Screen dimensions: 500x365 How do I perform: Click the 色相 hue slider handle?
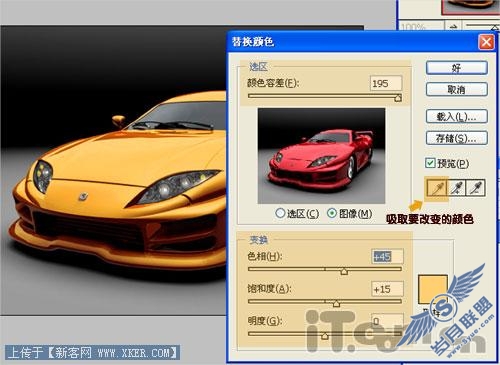point(344,271)
